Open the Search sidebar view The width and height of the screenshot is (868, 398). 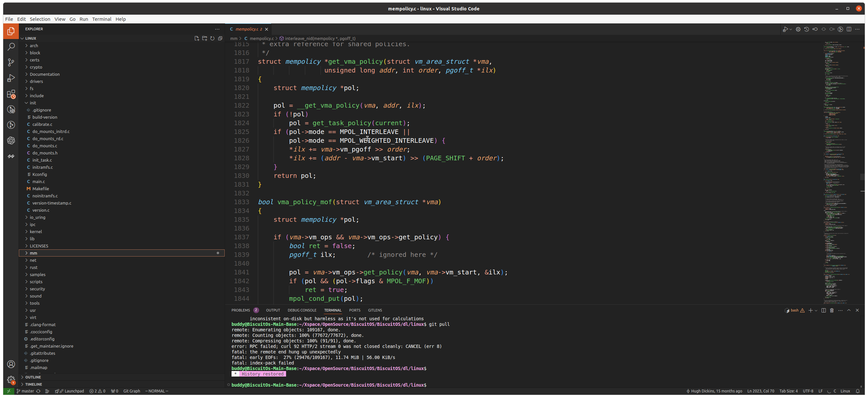point(11,46)
